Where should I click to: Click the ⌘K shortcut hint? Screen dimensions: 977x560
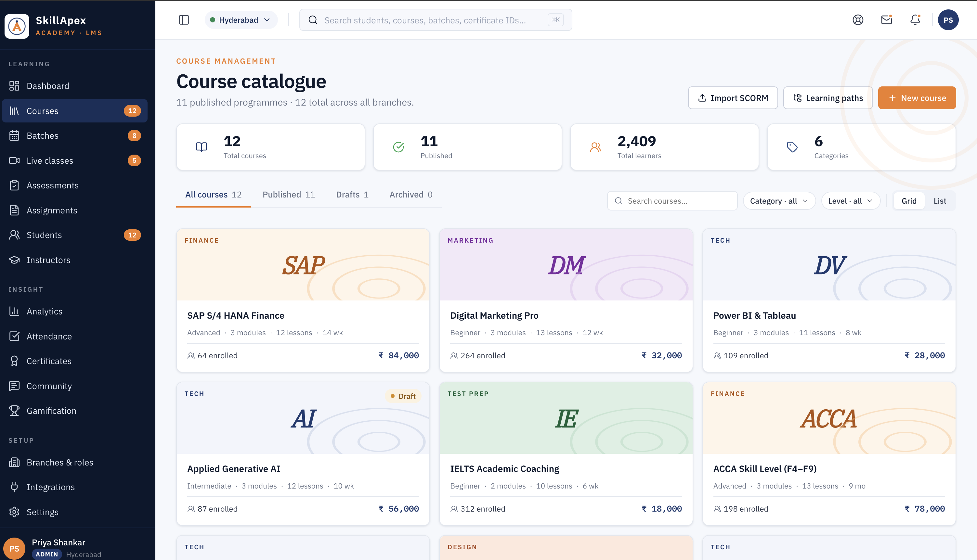coord(556,20)
